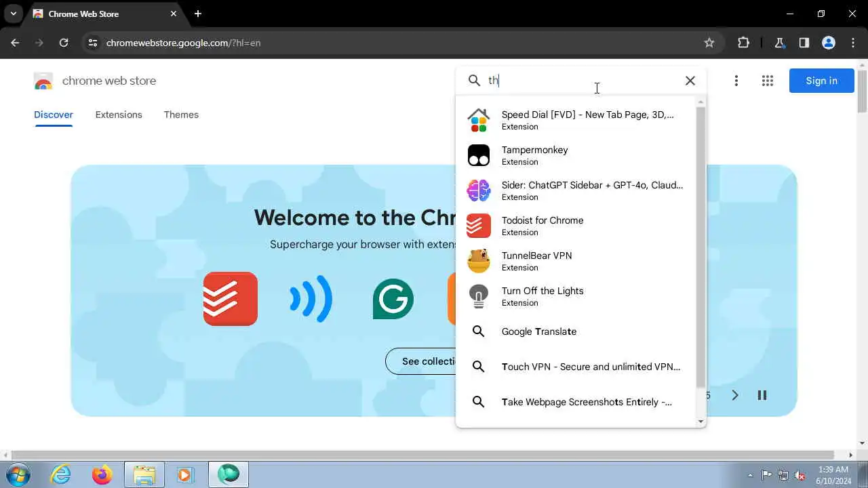Click the suggestion list scrollbar down arrow
The height and width of the screenshot is (488, 868).
pos(701,422)
